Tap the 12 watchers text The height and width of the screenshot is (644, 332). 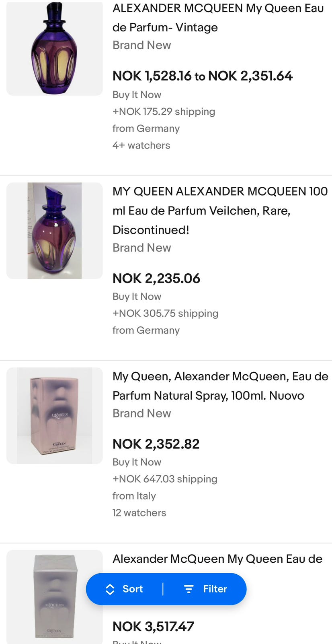click(139, 513)
